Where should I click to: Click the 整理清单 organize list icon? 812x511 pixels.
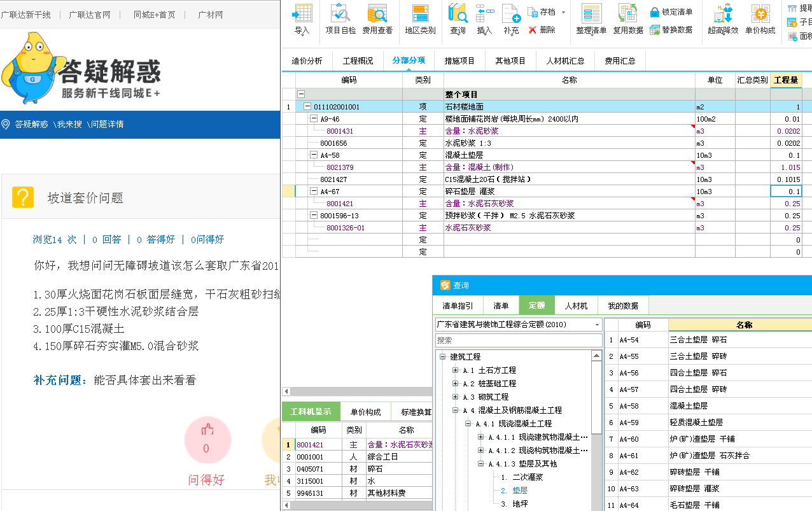click(x=592, y=13)
